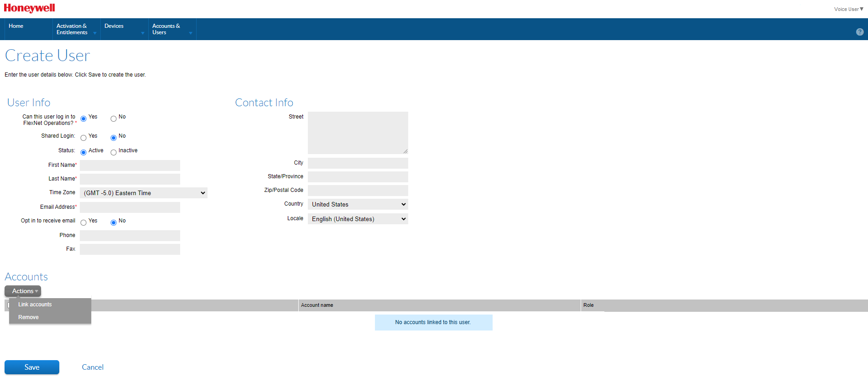Click the Street text area
The width and height of the screenshot is (868, 377).
tap(358, 133)
